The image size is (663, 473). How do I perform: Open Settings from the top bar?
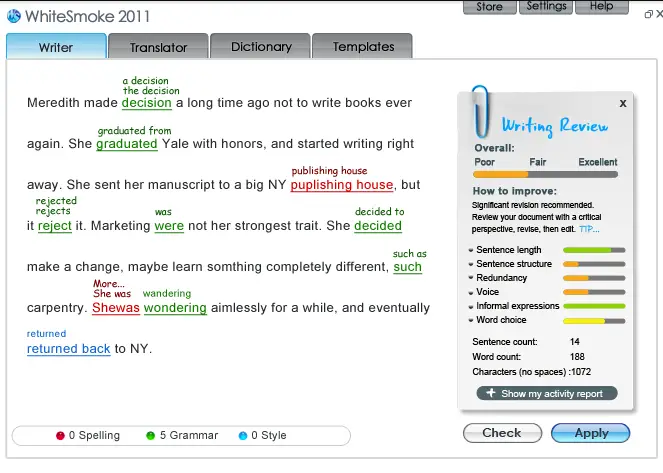546,7
